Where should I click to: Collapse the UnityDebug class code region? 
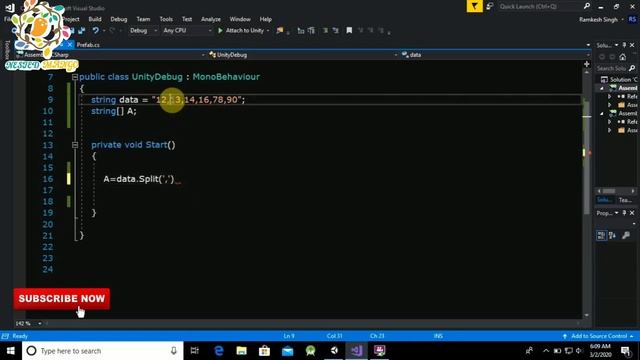coord(75,77)
